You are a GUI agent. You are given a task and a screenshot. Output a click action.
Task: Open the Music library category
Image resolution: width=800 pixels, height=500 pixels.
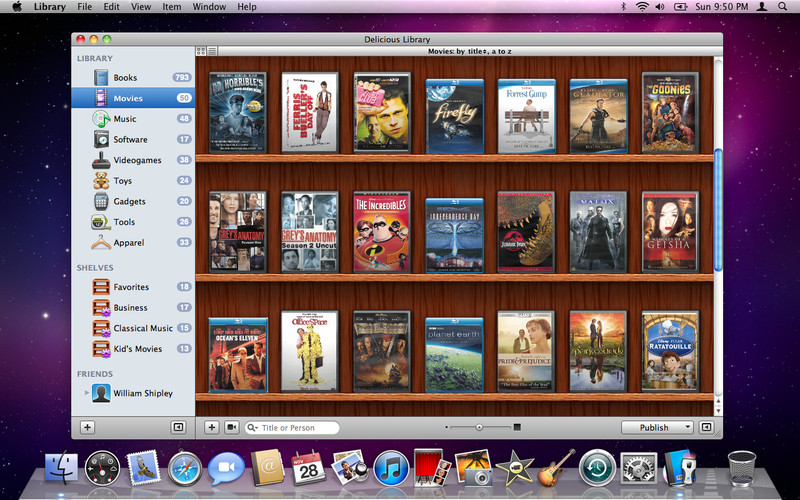point(125,119)
